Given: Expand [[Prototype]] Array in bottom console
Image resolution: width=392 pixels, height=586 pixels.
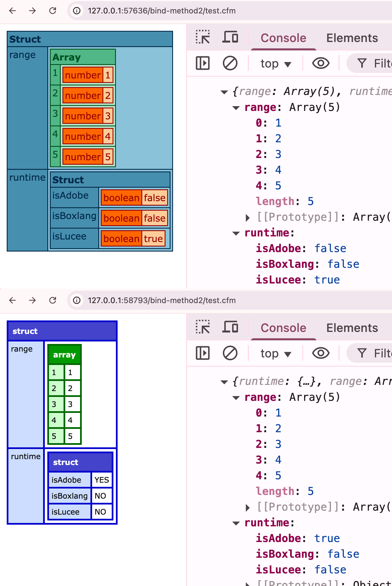Looking at the screenshot, I should point(247,508).
